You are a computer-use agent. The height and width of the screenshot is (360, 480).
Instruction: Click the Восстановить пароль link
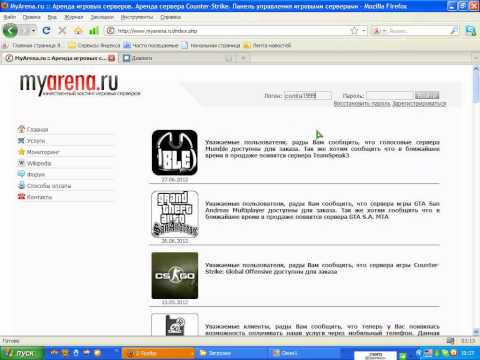click(x=362, y=104)
